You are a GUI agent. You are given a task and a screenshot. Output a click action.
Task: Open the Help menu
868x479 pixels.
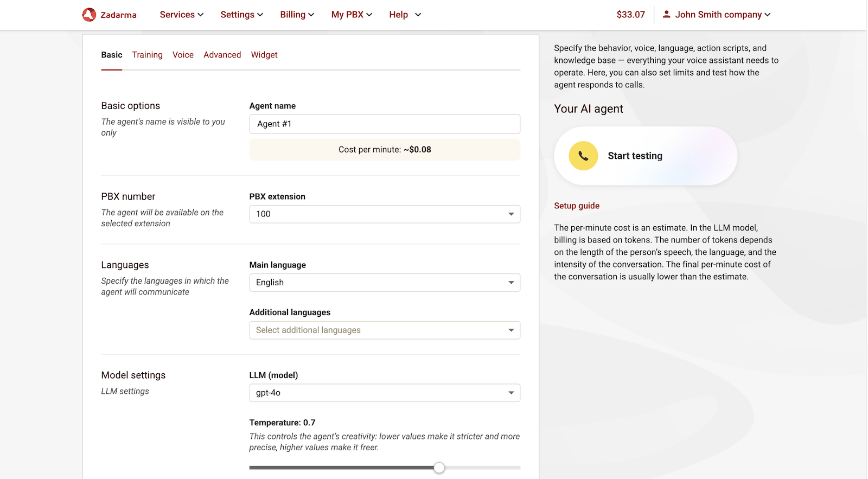[405, 15]
